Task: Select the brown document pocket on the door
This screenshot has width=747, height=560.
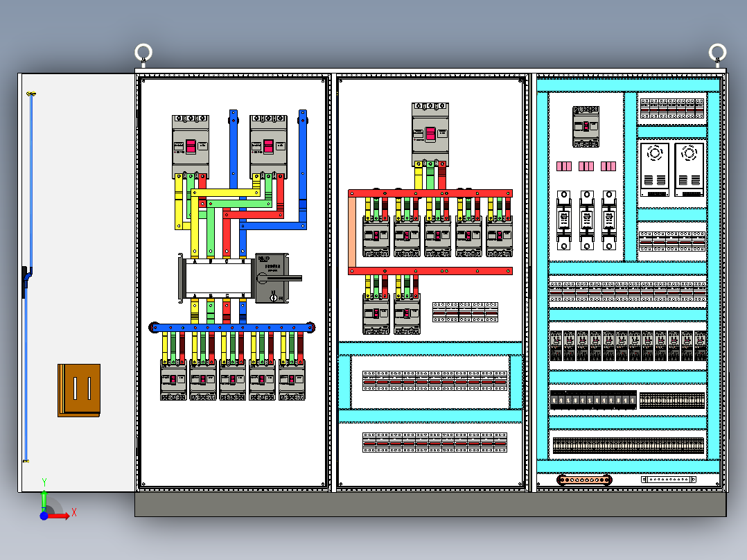Action: pos(79,390)
